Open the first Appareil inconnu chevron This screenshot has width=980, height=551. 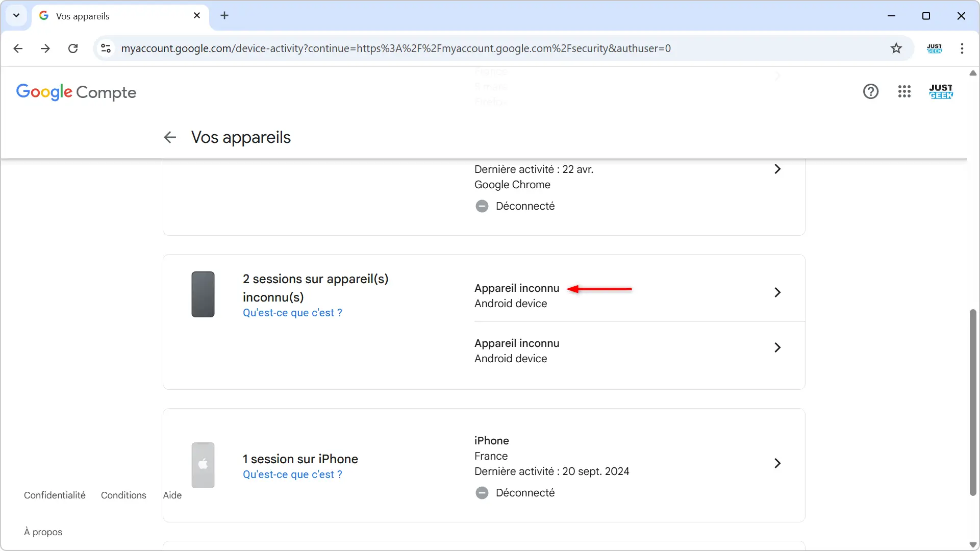[x=777, y=292]
